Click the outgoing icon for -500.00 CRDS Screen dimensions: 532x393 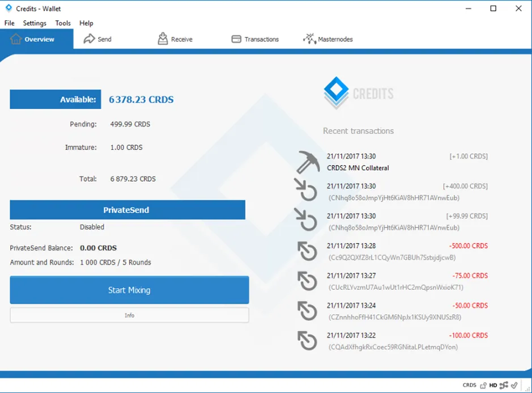[308, 251]
